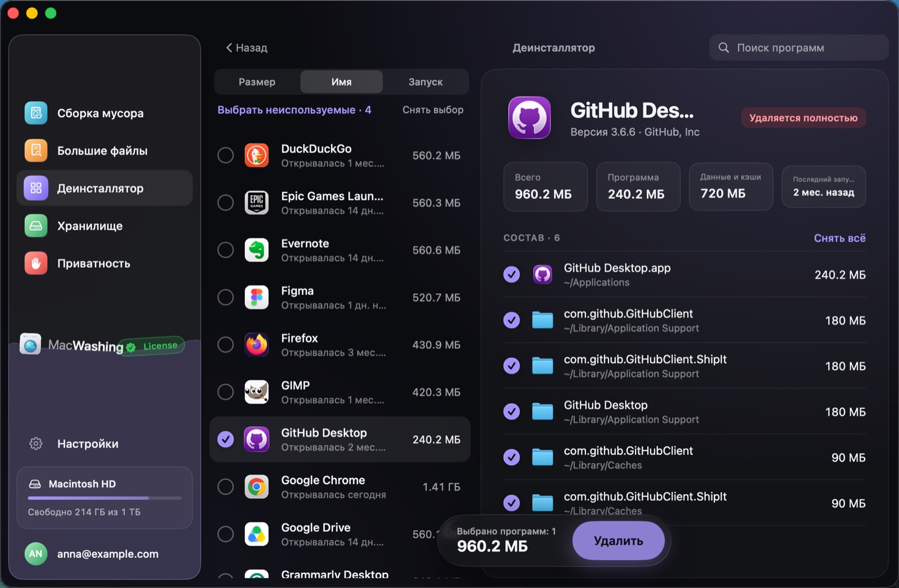The width and height of the screenshot is (899, 588).
Task: Open Сборка мусора cleanup section icon
Action: pyautogui.click(x=36, y=113)
